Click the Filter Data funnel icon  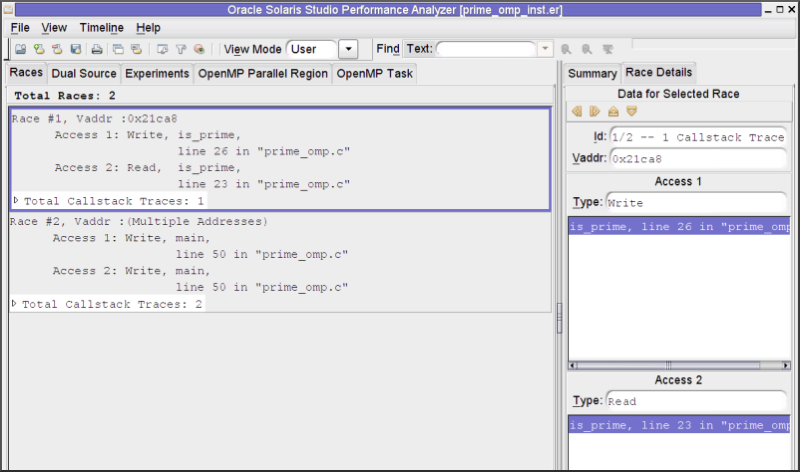tap(181, 49)
